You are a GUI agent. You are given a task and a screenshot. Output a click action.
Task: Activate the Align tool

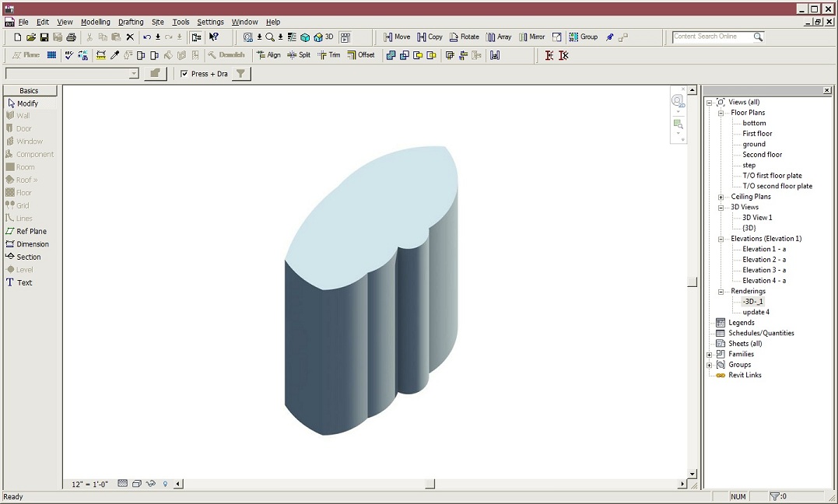coord(268,55)
